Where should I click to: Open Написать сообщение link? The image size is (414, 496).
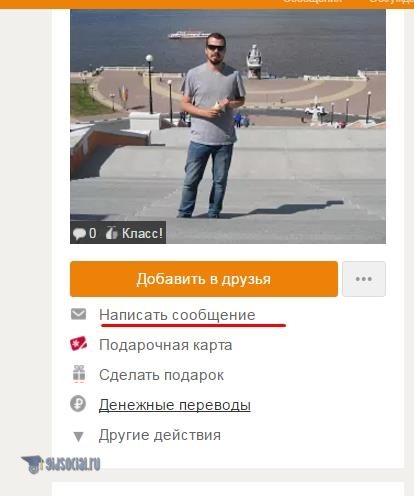coord(177,315)
